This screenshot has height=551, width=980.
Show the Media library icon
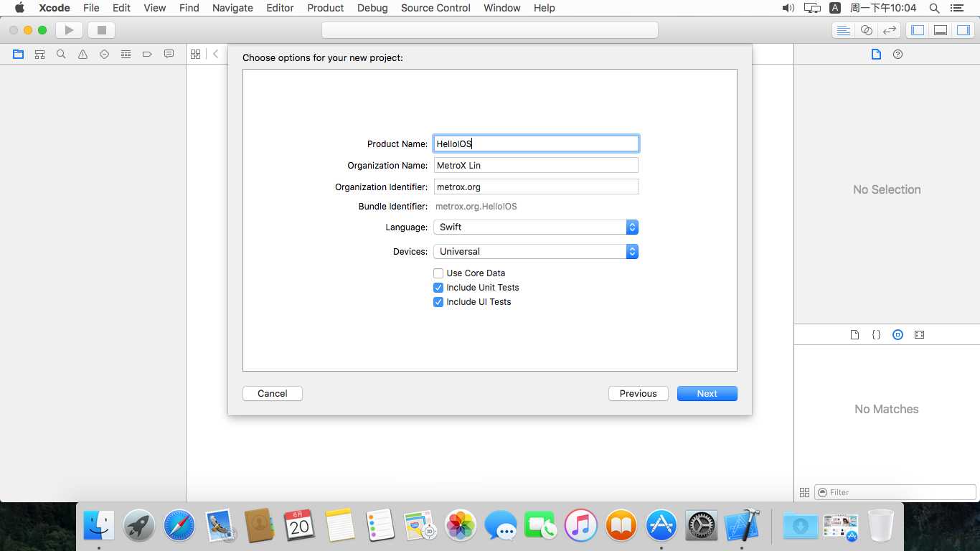tap(919, 335)
